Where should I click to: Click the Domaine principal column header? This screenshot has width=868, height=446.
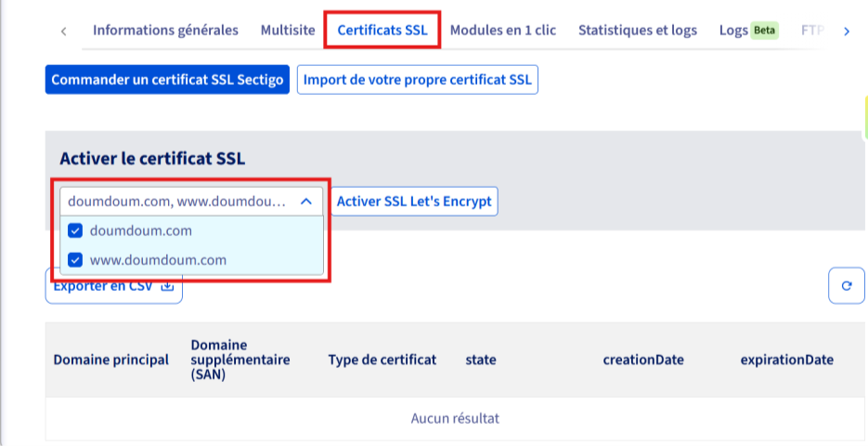point(111,360)
